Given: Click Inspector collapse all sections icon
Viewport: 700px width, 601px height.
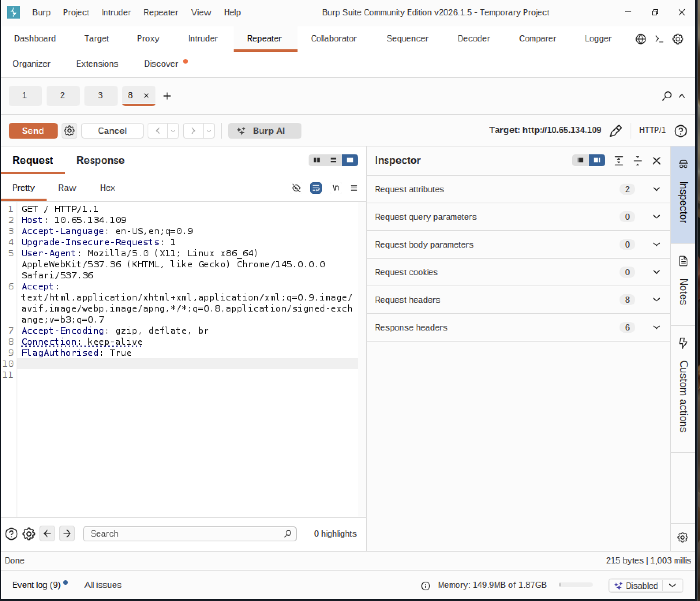Looking at the screenshot, I should [x=638, y=161].
